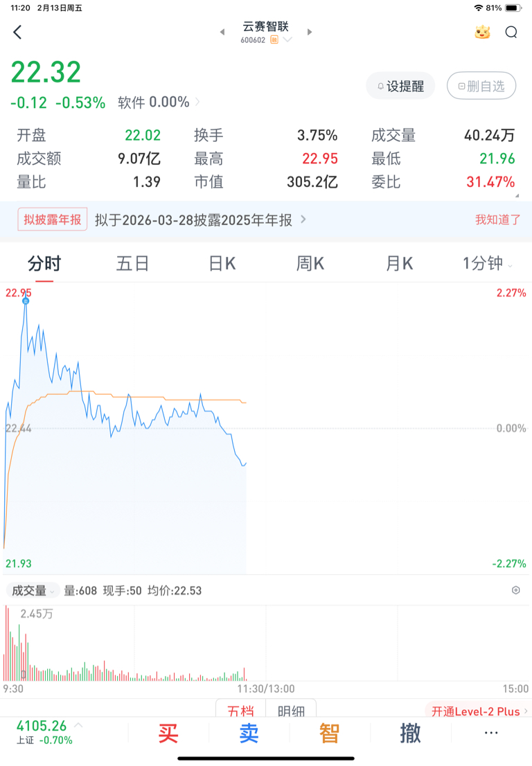Open volume chart settings gear icon
Viewport: 532px width, 766px height.
(x=515, y=590)
